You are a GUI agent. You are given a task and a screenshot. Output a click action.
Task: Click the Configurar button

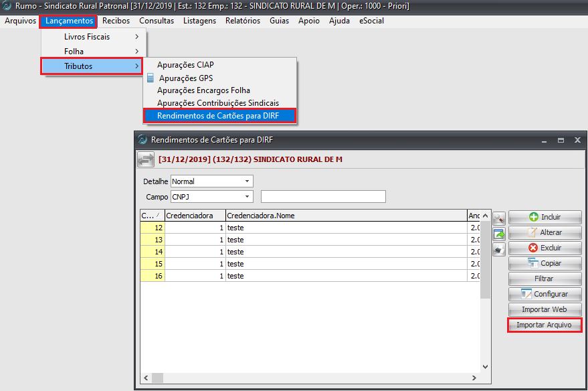pos(545,294)
